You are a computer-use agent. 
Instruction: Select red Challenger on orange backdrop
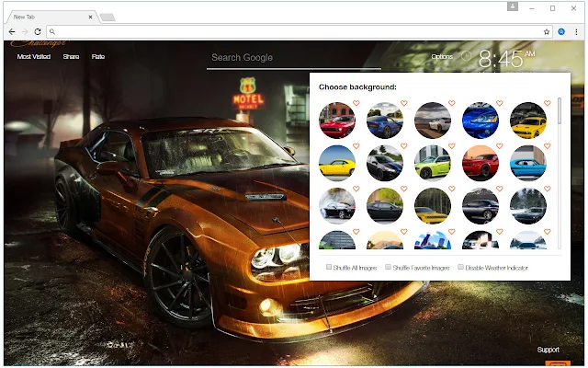click(481, 164)
